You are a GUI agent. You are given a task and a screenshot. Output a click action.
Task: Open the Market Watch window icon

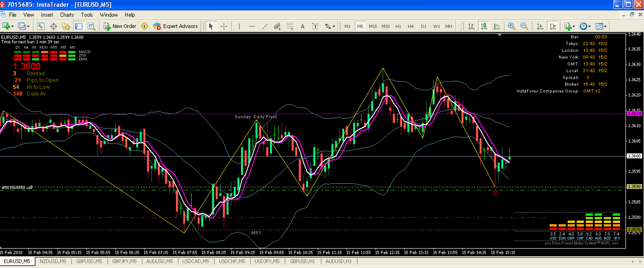click(41, 26)
